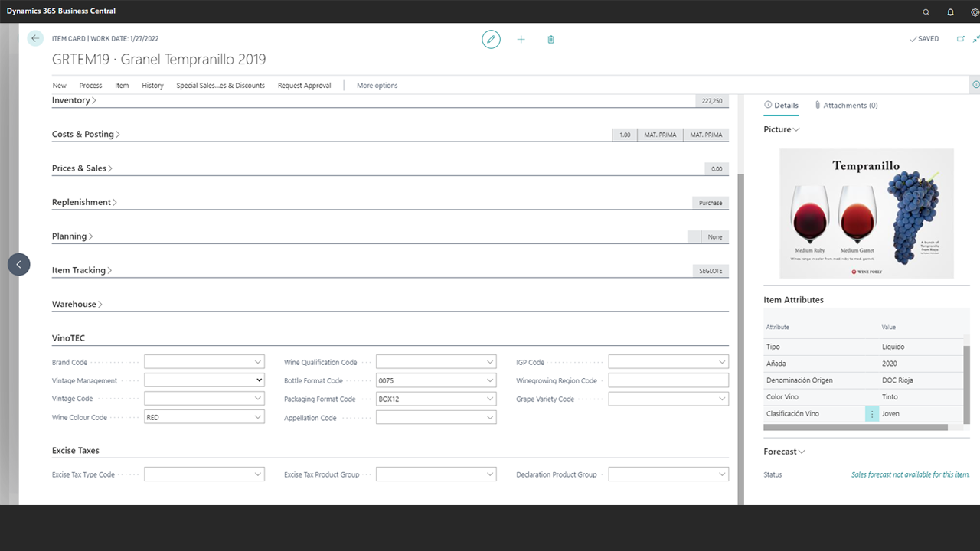The image size is (980, 551).
Task: Click the item attributes horizontal scrollbar
Action: pyautogui.click(x=855, y=427)
